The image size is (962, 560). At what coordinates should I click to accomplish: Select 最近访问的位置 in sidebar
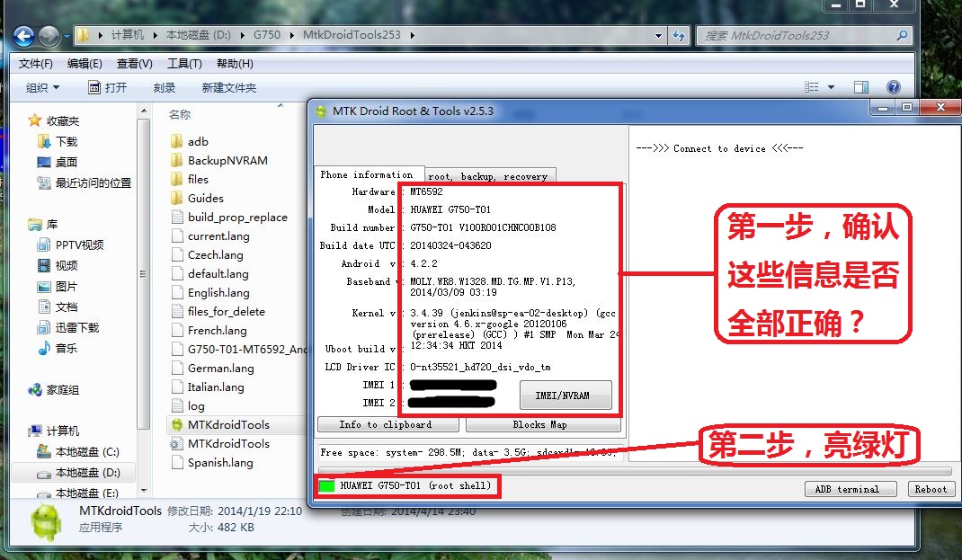[x=85, y=182]
